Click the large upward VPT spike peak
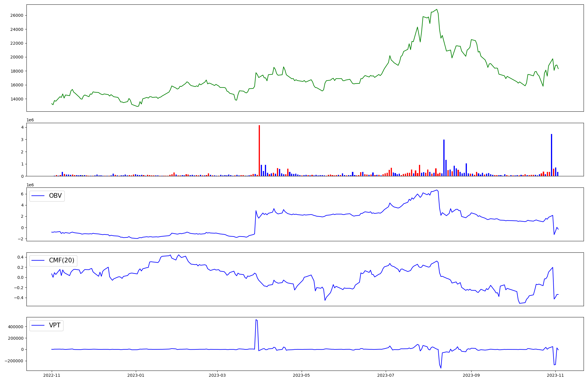Image resolution: width=588 pixels, height=382 pixels. tap(256, 320)
